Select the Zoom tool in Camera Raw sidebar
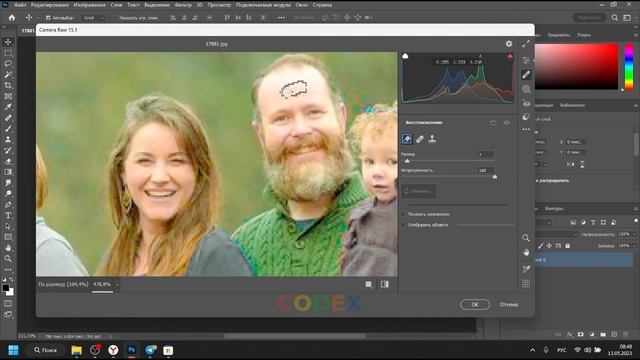Screen dimensions: 640x360 coord(526,238)
